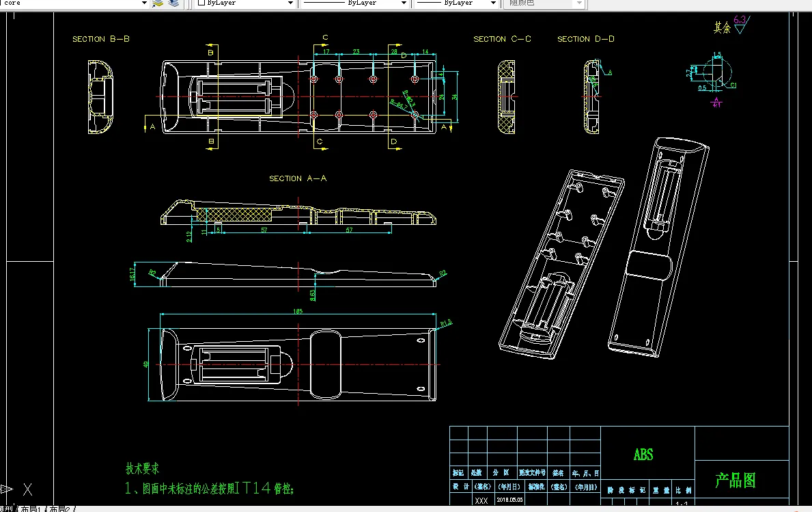Image resolution: width=812 pixels, height=512 pixels.
Task: Click the 'SECTION C-C' label
Action: pyautogui.click(x=503, y=39)
